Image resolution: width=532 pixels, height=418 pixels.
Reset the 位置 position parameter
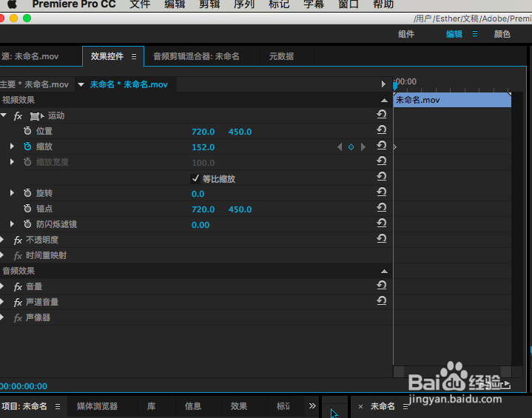(x=382, y=130)
